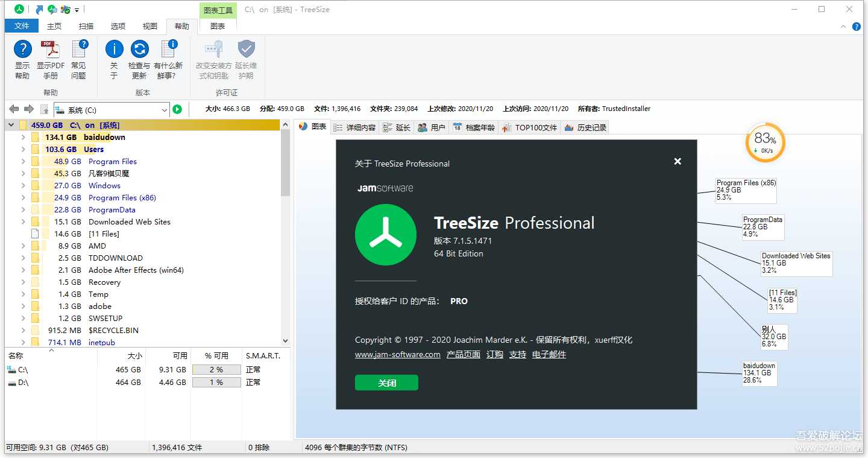Image resolution: width=868 pixels, height=458 pixels.
Task: Open the 延长 view tab
Action: click(x=397, y=127)
